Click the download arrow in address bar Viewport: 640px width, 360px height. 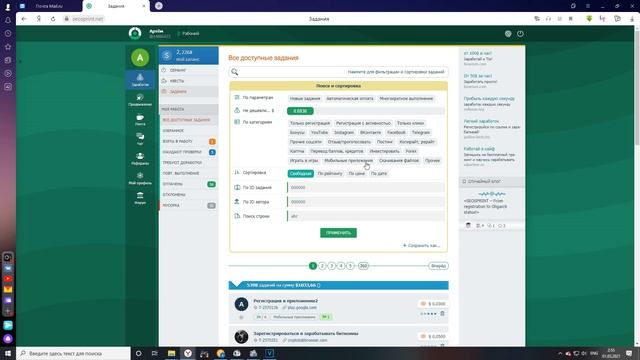[x=632, y=19]
